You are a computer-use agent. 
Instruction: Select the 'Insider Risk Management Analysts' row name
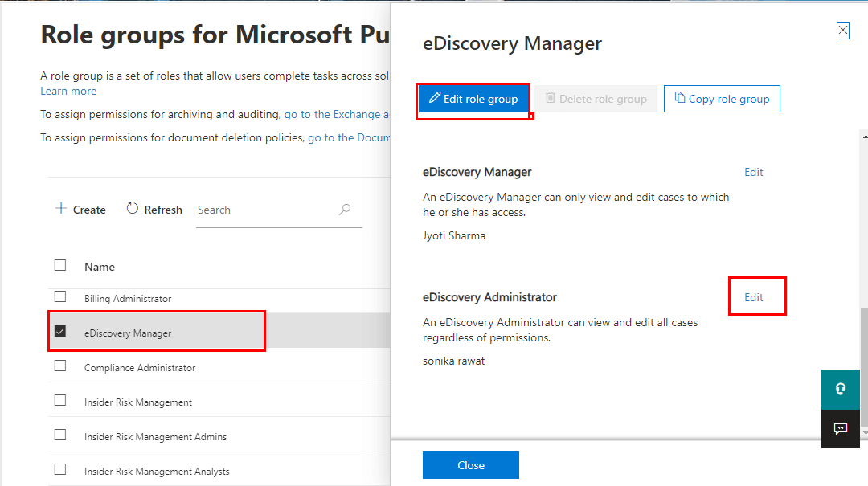(157, 472)
